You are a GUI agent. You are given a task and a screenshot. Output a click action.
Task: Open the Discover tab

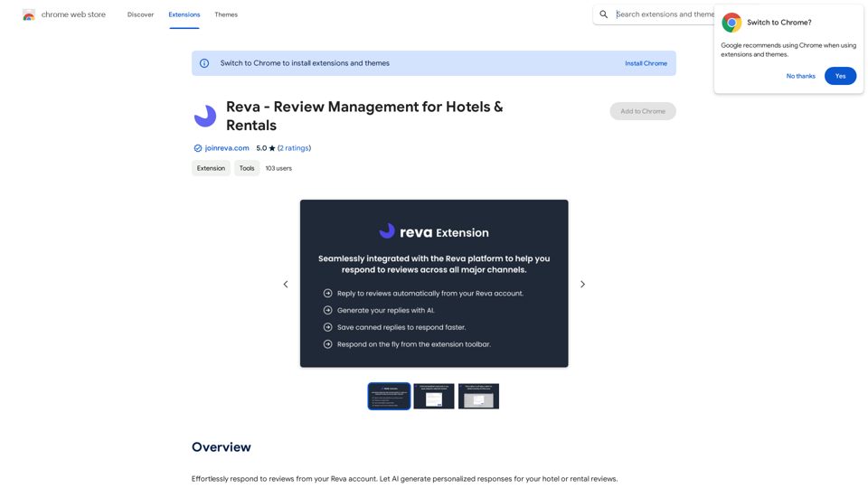pos(141,14)
